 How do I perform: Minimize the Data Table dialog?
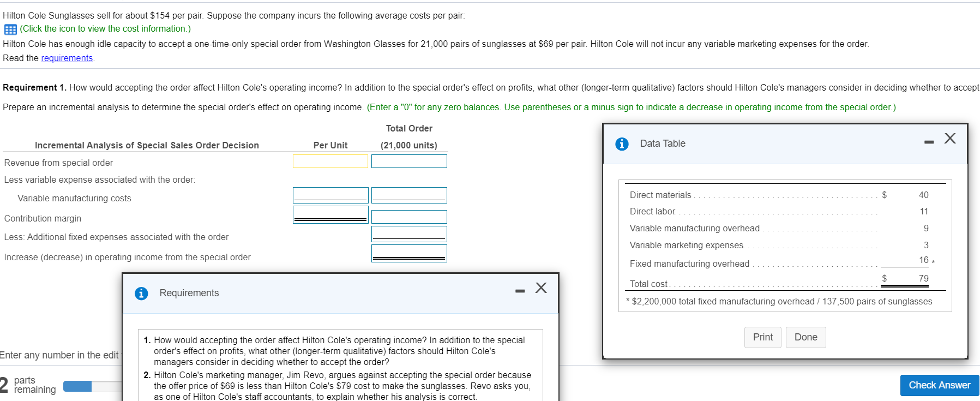(929, 142)
